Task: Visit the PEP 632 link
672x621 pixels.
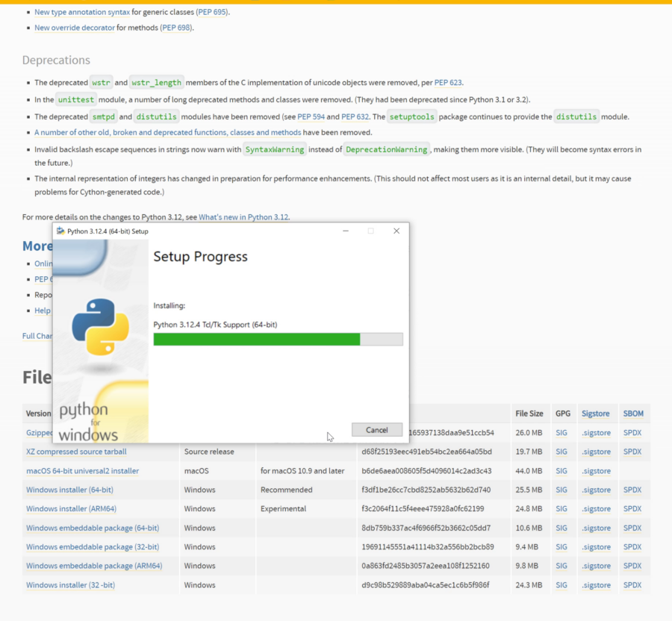Action: pos(355,116)
